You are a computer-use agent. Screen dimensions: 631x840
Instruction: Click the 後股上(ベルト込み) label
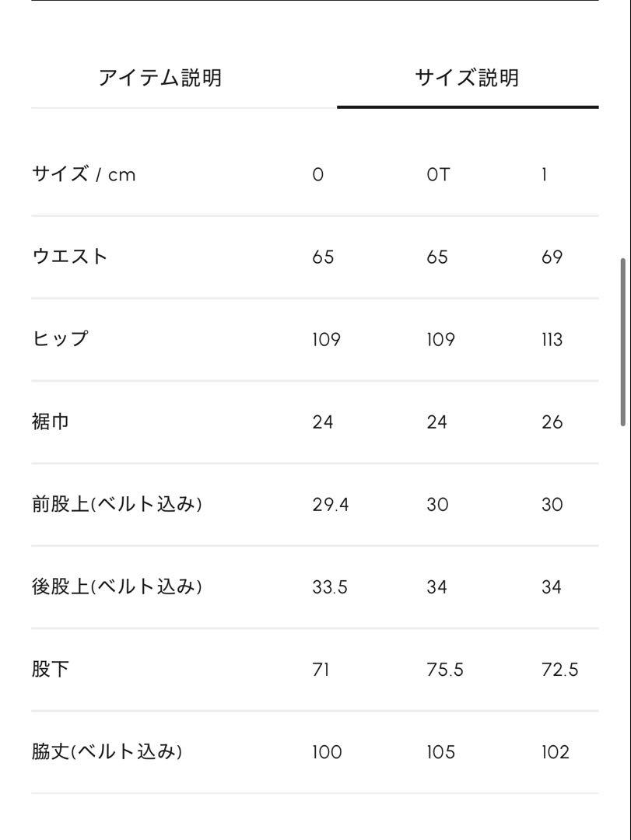pos(117,586)
